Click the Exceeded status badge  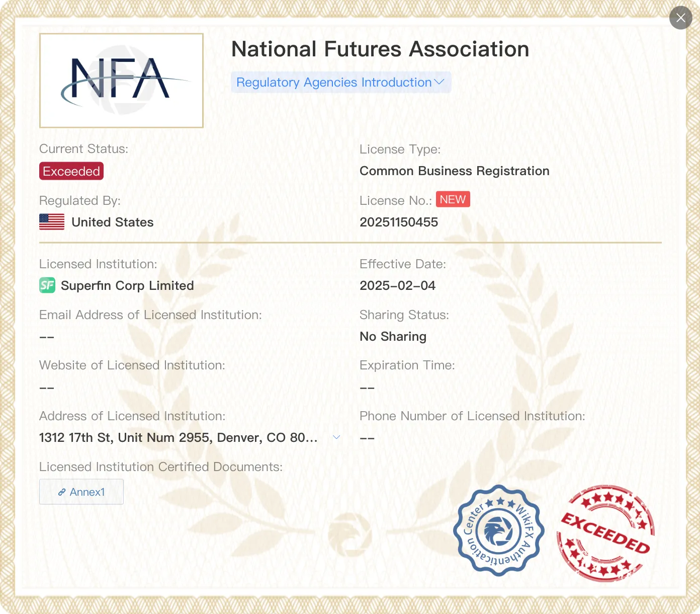(x=71, y=171)
